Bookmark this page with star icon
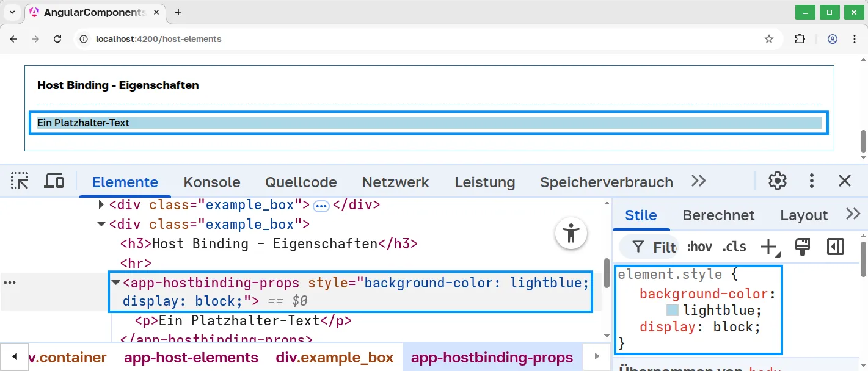The width and height of the screenshot is (868, 371). pyautogui.click(x=769, y=39)
